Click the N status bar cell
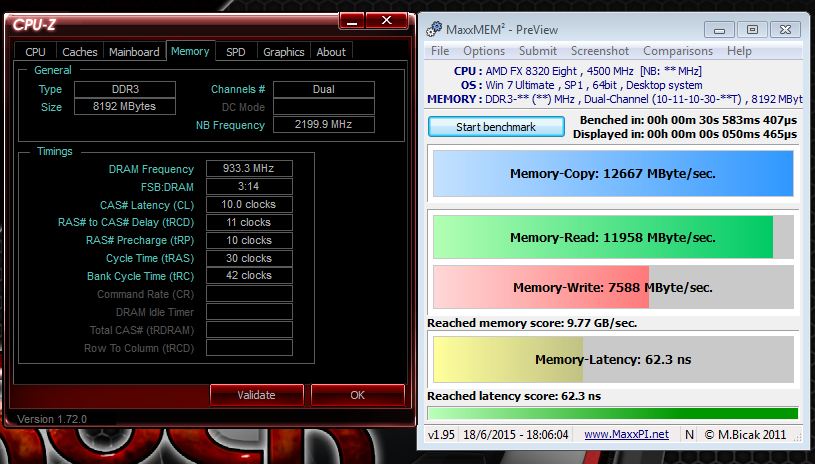This screenshot has width=815, height=464. pyautogui.click(x=689, y=434)
